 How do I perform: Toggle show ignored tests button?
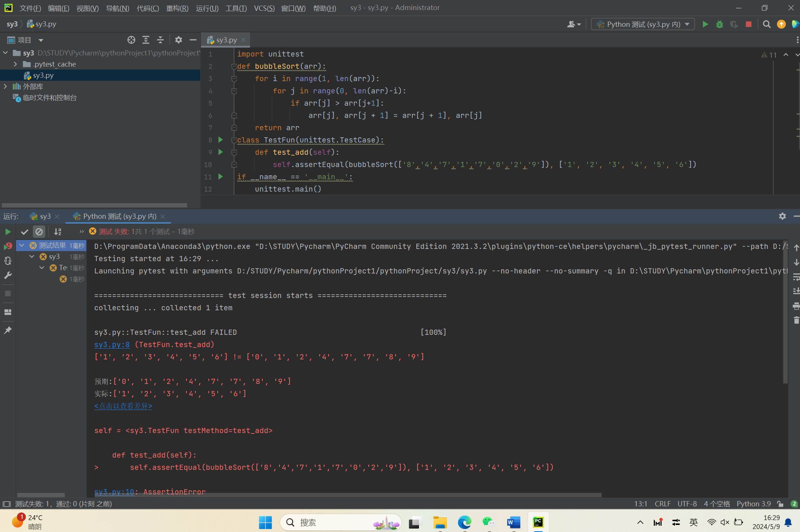point(39,232)
